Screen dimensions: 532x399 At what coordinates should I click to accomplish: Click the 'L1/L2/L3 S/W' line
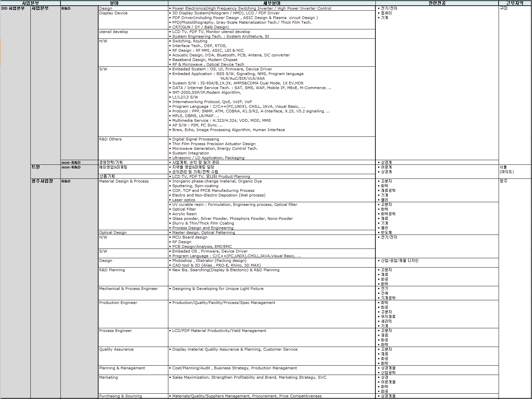[x=183, y=97]
